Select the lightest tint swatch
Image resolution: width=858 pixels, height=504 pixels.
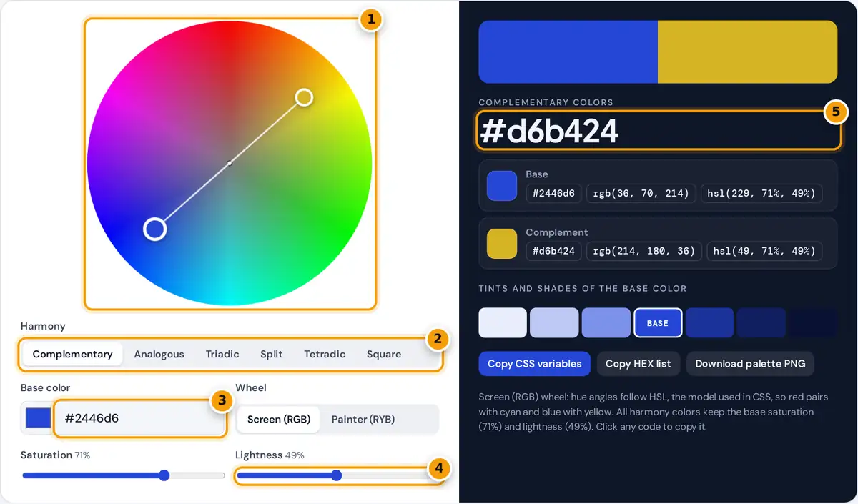click(503, 322)
